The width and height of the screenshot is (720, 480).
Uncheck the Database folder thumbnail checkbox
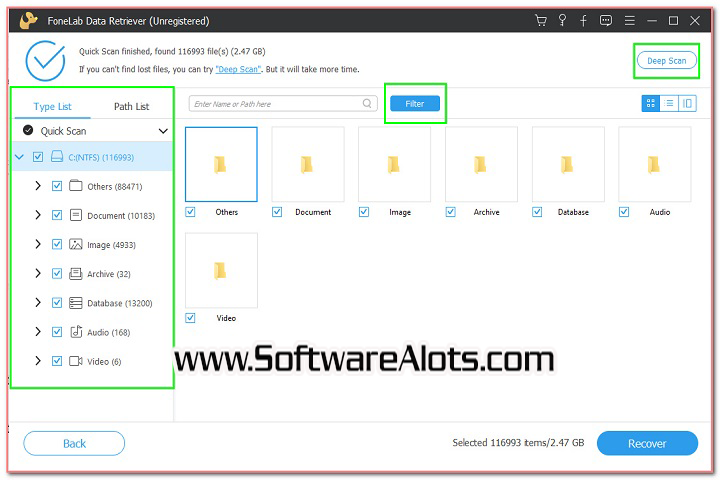[537, 212]
